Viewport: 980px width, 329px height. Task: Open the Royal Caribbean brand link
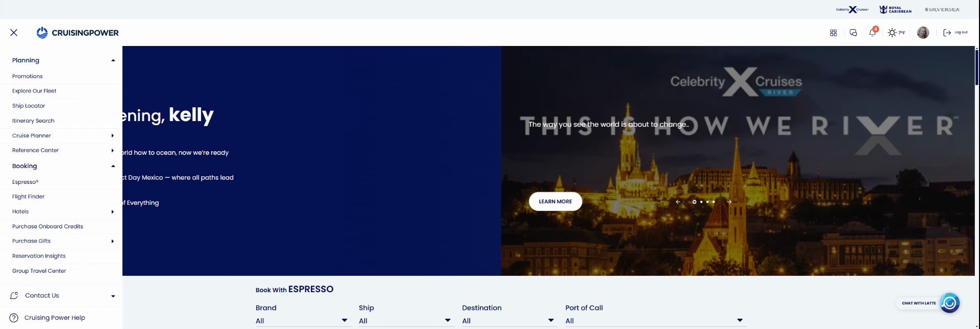click(x=895, y=9)
